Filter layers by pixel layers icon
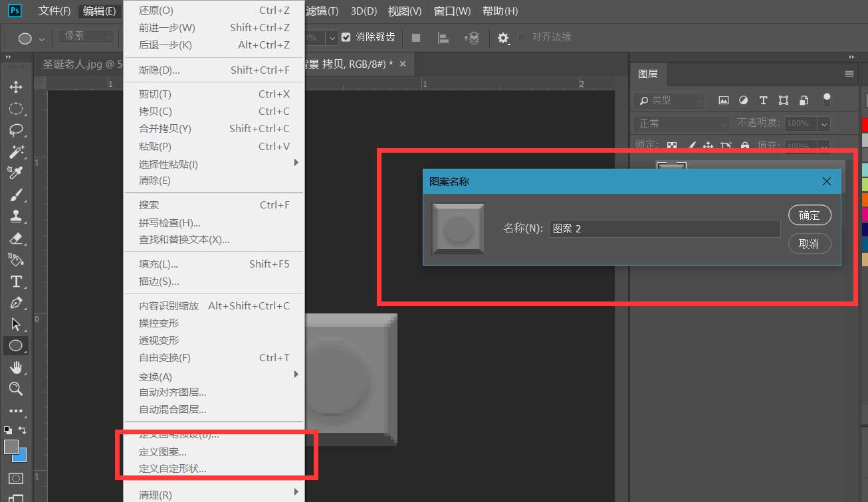 pyautogui.click(x=724, y=100)
